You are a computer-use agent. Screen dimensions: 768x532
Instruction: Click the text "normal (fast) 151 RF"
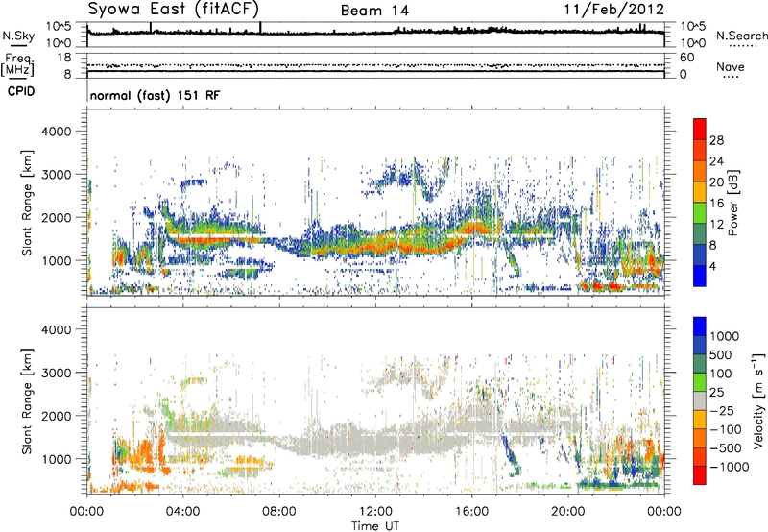pos(155,95)
